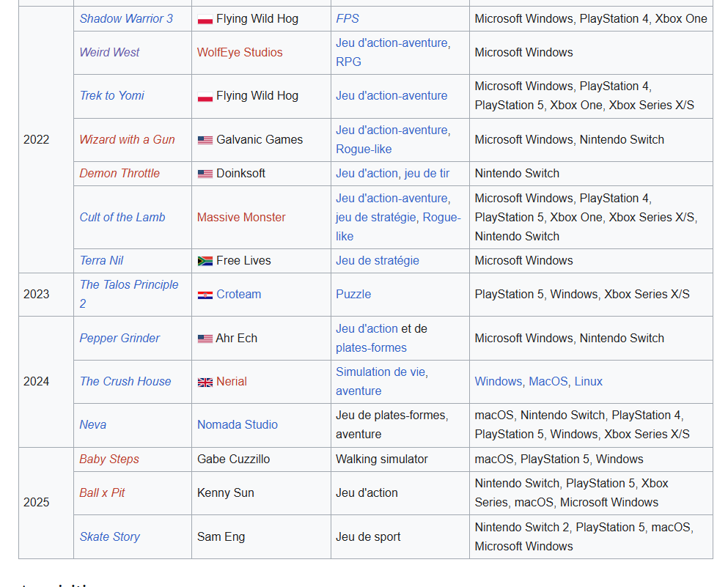This screenshot has height=587, width=728.
Task: Open Jeu de stratégie link in Terra Nil row
Action: click(378, 261)
